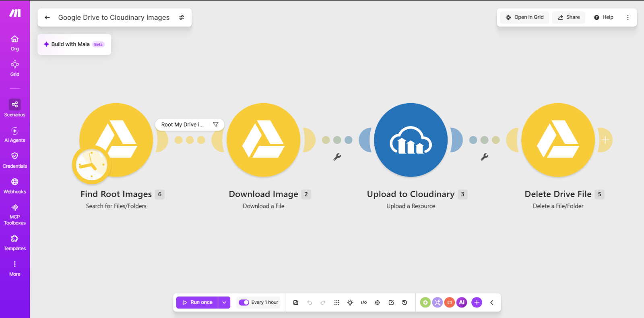Image resolution: width=644 pixels, height=318 pixels.
Task: Open AI Agents section
Action: [x=15, y=135]
